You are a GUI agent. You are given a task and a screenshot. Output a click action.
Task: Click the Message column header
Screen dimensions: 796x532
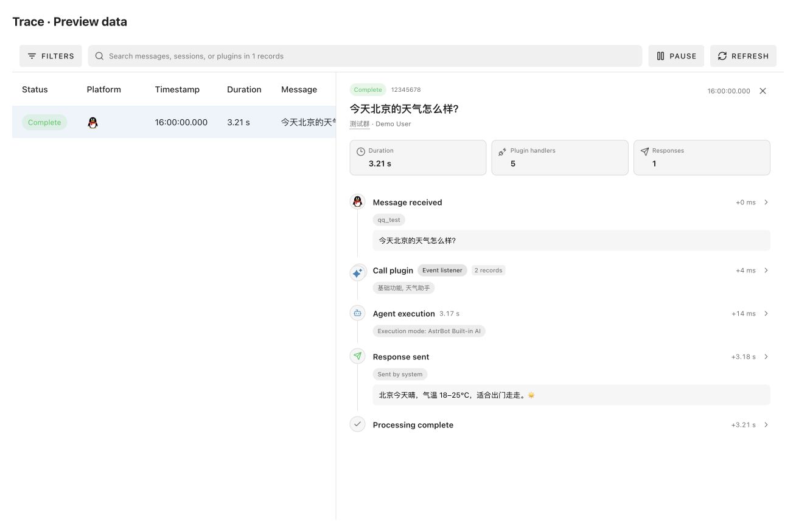299,89
